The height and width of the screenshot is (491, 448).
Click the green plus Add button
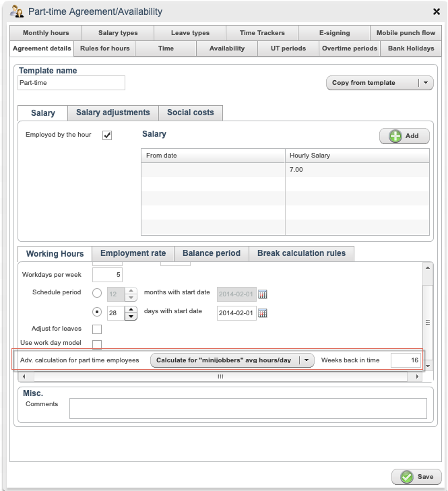(x=404, y=136)
